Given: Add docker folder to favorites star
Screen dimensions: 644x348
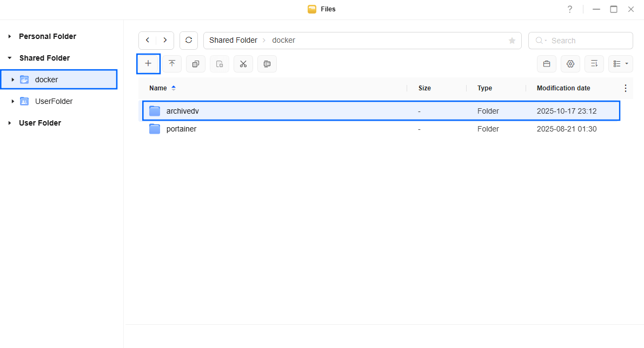Looking at the screenshot, I should click(x=512, y=41).
